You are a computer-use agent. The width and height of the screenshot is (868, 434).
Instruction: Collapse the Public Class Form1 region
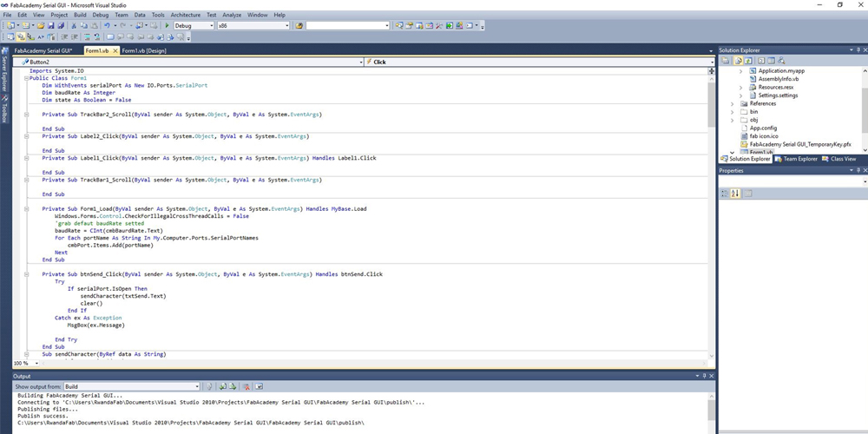click(26, 78)
